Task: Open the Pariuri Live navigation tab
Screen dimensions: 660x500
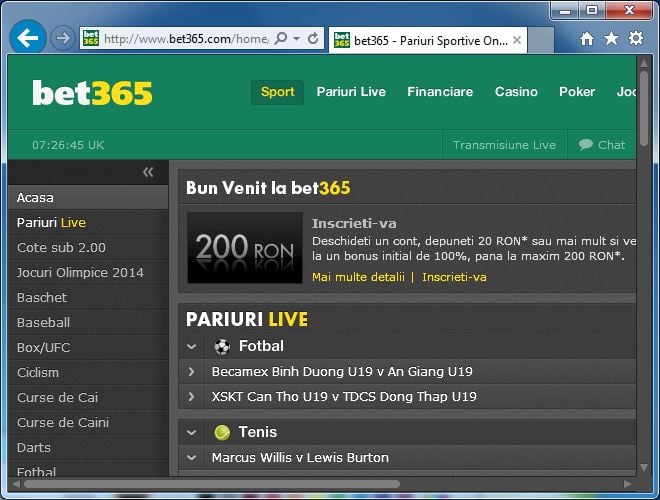Action: pyautogui.click(x=351, y=92)
